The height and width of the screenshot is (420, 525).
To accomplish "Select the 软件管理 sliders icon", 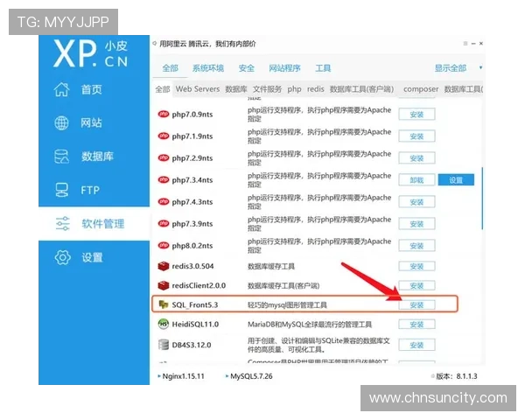I will tap(63, 223).
